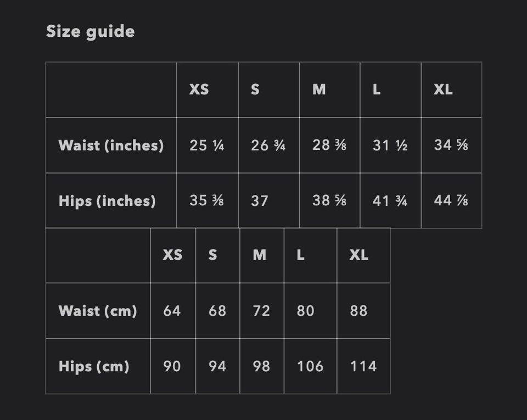Click the 28 ⅜ waist measurement

329,145
